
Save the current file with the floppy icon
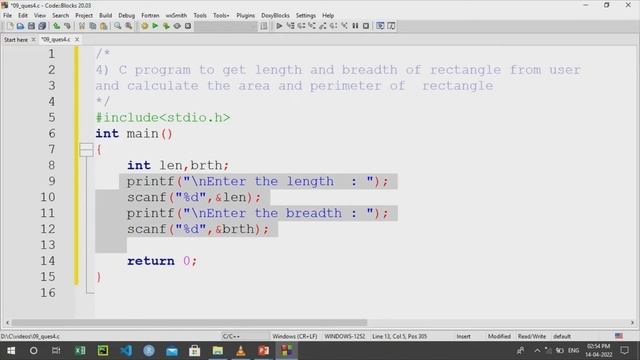(31, 26)
